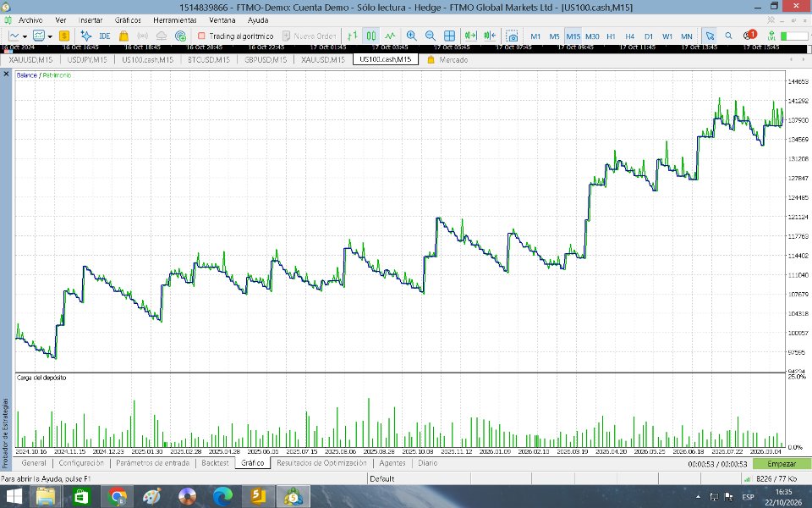Expand the chart type dropdown arrow

click(25, 36)
